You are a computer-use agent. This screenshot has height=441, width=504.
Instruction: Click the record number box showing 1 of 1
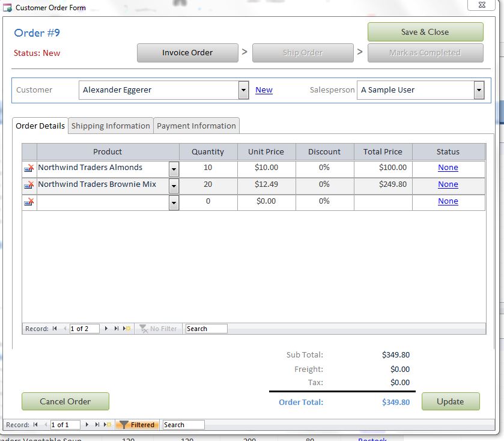[65, 425]
